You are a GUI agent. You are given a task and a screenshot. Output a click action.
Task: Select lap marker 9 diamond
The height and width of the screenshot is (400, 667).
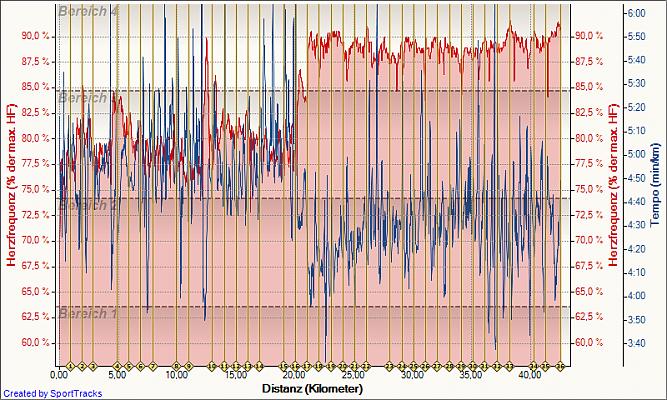(x=187, y=366)
